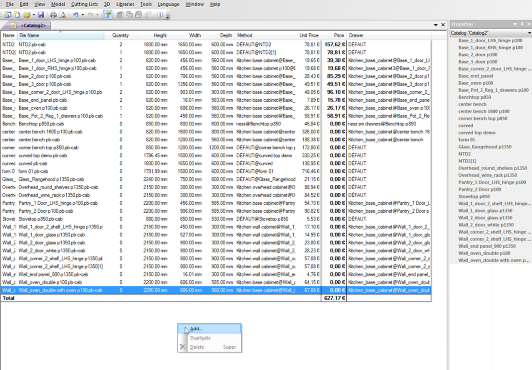The image size is (532, 370).
Task: Select Overhead_wine_rack p1350 in the Properties list
Action: [x=488, y=175]
